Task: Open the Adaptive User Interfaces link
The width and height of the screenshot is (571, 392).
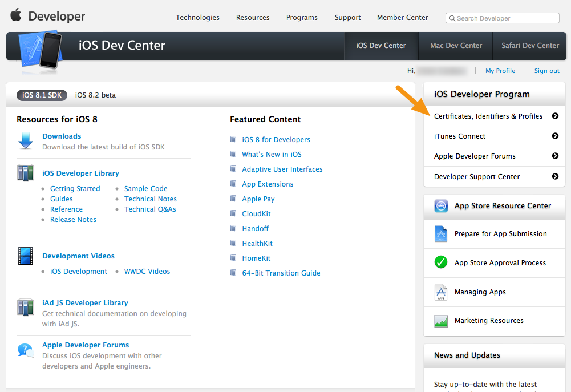Action: [x=282, y=169]
